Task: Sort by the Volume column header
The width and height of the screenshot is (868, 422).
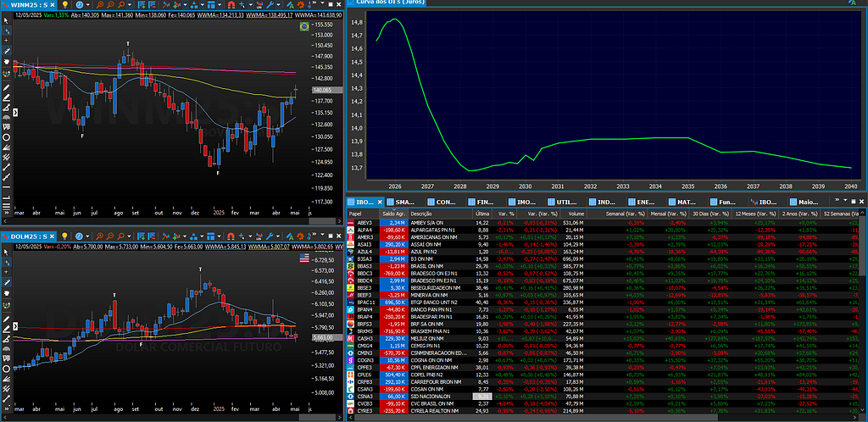Action: click(x=572, y=214)
